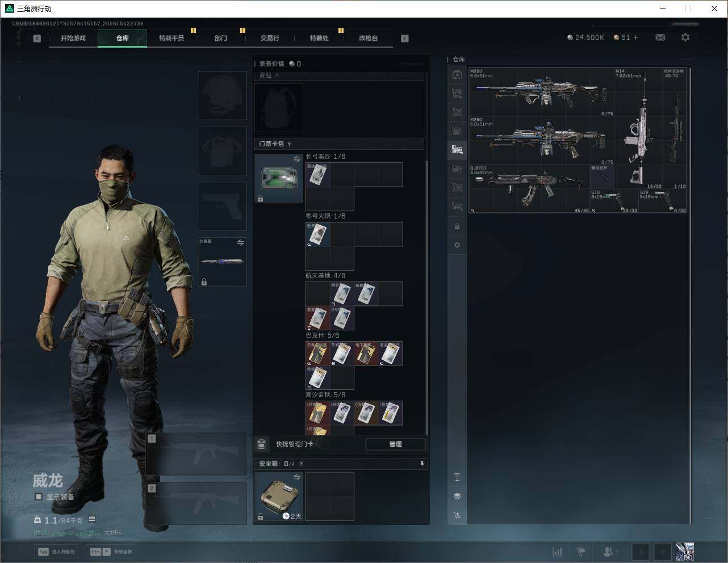Select the highlighted weapons warehouse tab icon
Image resolution: width=728 pixels, height=563 pixels.
tap(457, 150)
